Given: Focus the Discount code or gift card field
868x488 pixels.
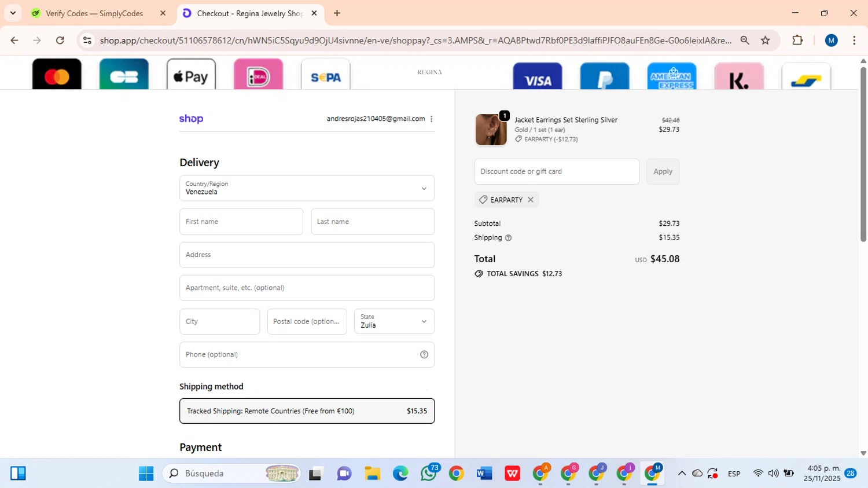Looking at the screenshot, I should point(557,171).
